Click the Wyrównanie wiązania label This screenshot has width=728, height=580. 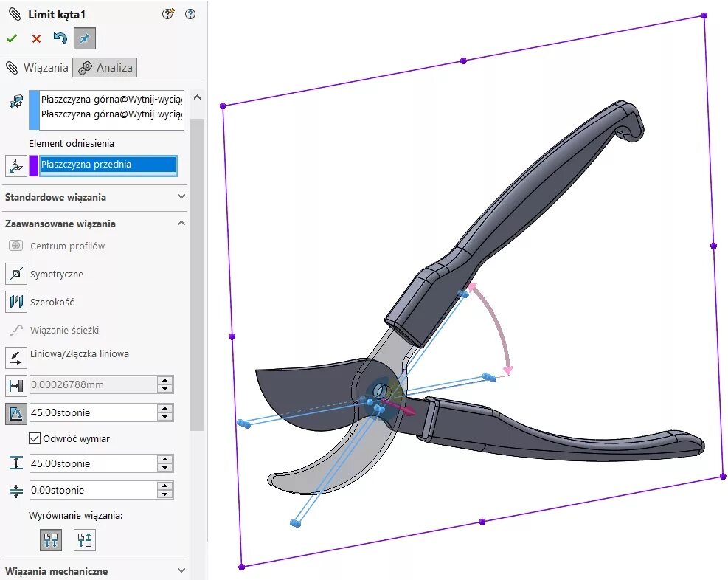[x=76, y=516]
